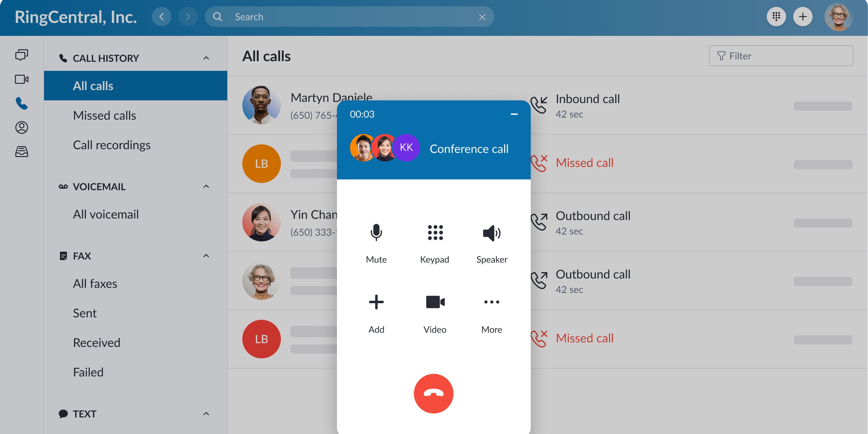
Task: Click the Add participant icon
Action: point(376,302)
